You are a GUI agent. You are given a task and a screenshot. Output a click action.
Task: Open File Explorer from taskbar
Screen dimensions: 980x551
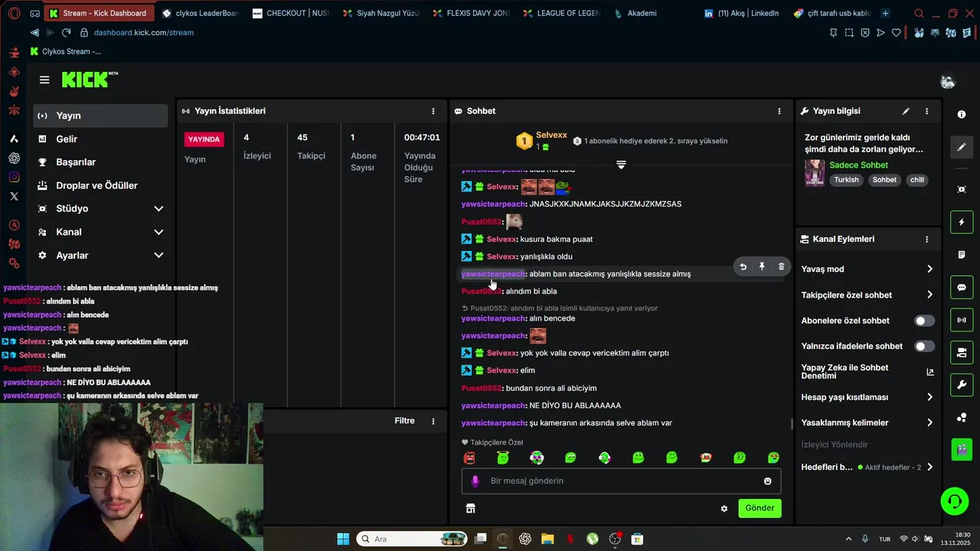547,539
